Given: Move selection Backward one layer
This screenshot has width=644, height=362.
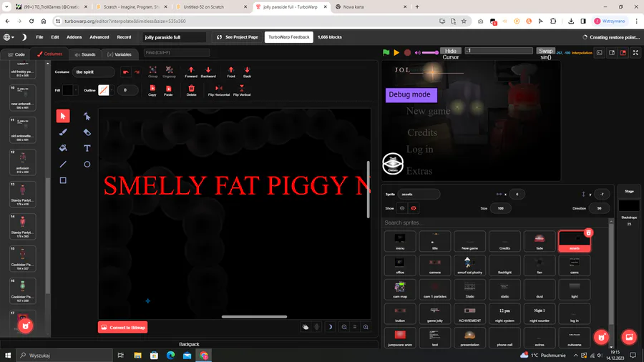Looking at the screenshot, I should point(208,72).
